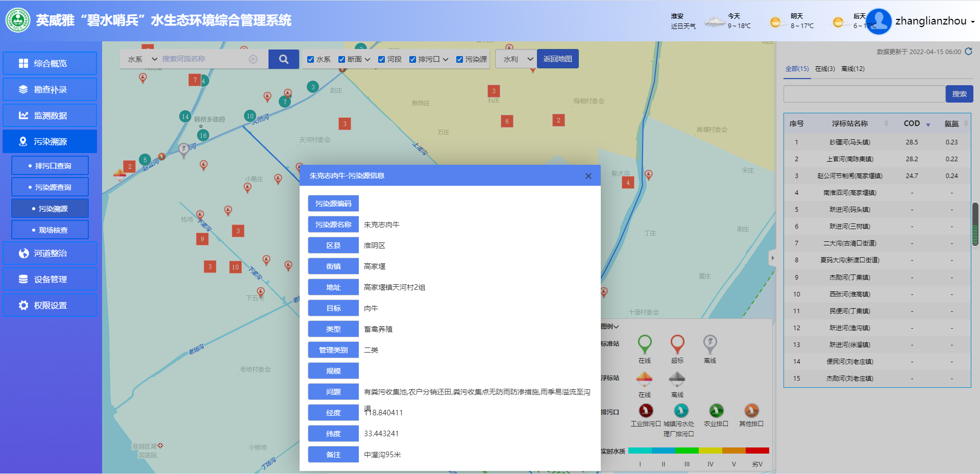Click the magnifier search icon button
The height and width of the screenshot is (474, 980).
point(283,59)
